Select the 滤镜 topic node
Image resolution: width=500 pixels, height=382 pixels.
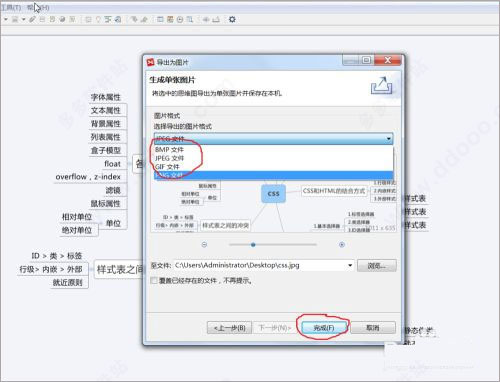pyautogui.click(x=113, y=190)
